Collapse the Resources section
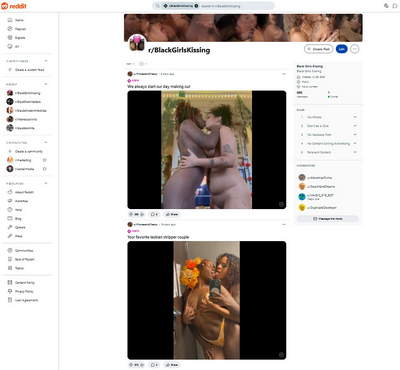Viewport: 400px width, 370px height. [46, 183]
